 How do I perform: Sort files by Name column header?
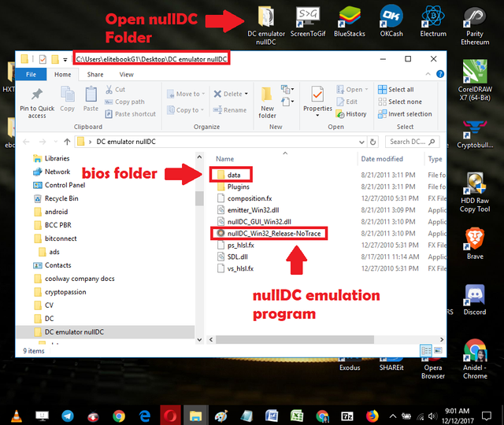click(x=224, y=159)
